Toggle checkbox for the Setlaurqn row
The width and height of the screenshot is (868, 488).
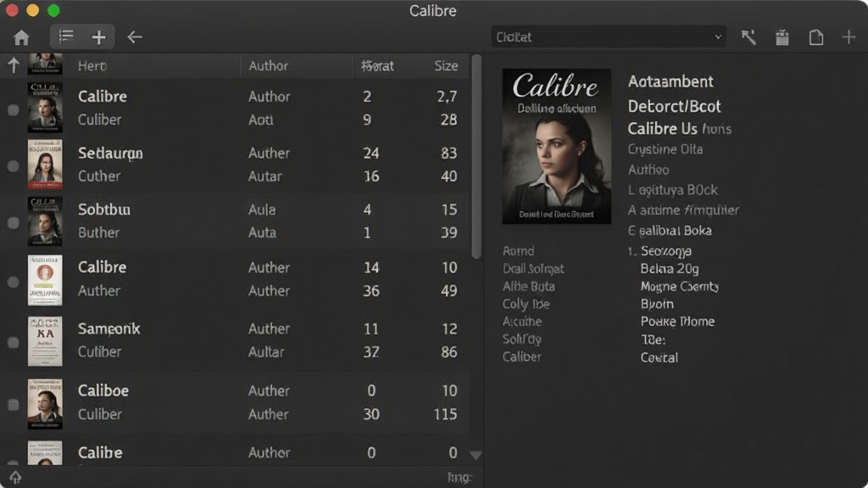coord(14,166)
